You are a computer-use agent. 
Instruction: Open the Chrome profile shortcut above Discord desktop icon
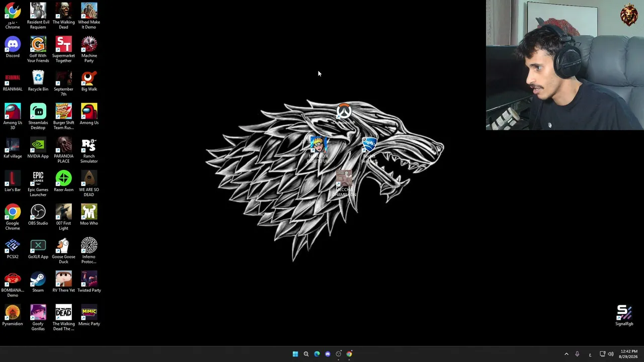tap(13, 16)
